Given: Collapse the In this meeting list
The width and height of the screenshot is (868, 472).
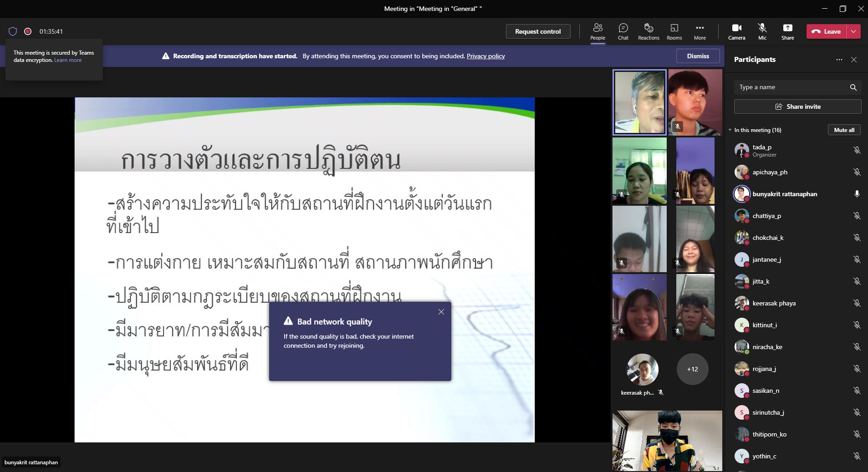Looking at the screenshot, I should click(x=730, y=130).
